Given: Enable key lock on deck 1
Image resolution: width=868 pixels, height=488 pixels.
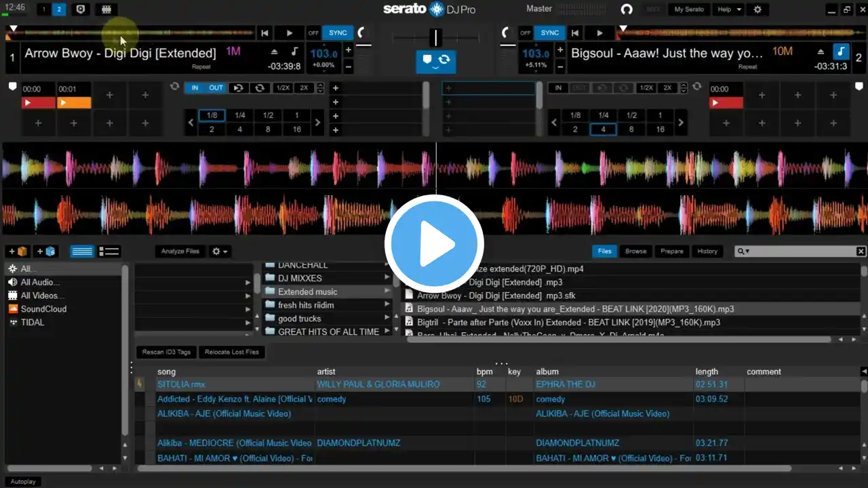Looking at the screenshot, I should click(x=294, y=52).
